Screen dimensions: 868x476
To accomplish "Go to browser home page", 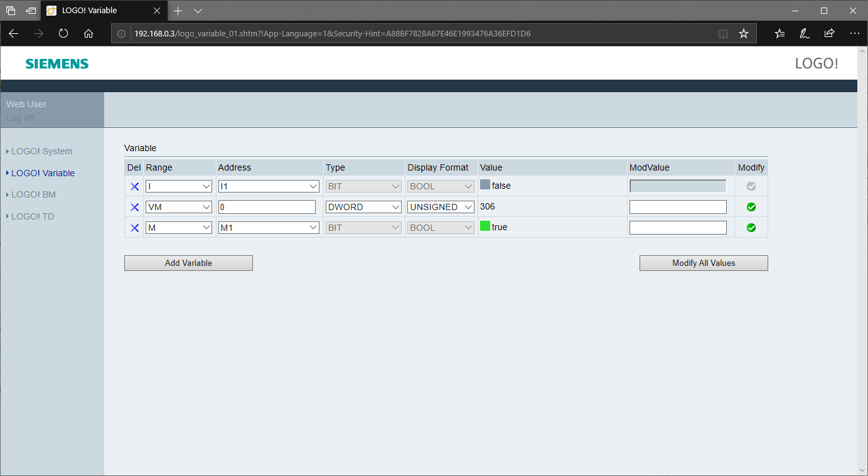I will pyautogui.click(x=88, y=34).
